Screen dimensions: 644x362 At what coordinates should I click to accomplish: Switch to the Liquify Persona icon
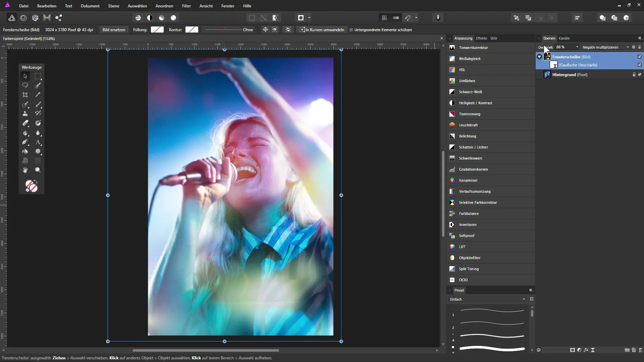point(23,18)
